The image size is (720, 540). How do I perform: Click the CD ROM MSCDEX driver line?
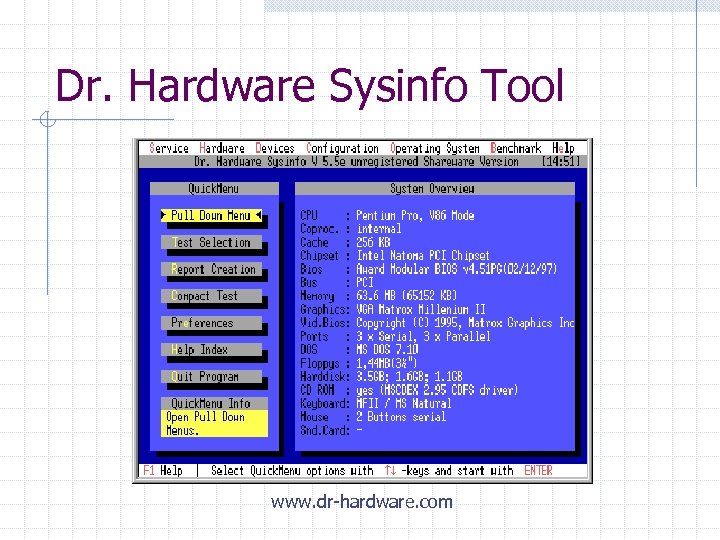(437, 390)
